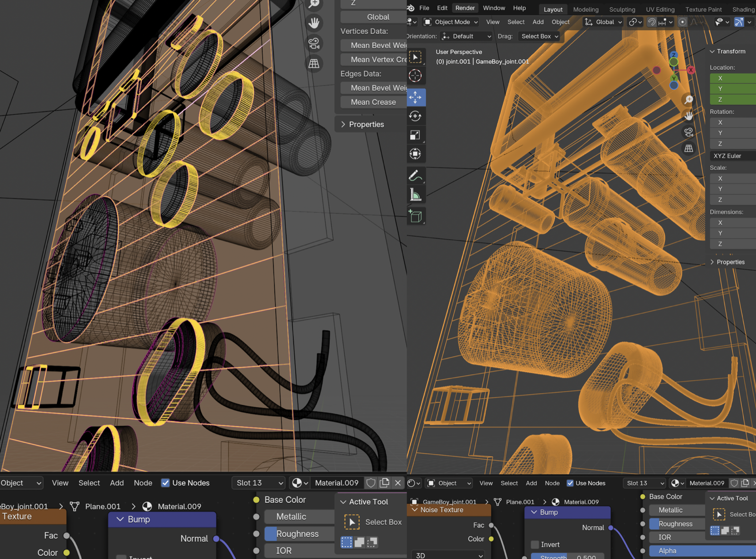Adjust Roughness slider in right node editor
Screen dimensions: 756x559
tap(676, 524)
